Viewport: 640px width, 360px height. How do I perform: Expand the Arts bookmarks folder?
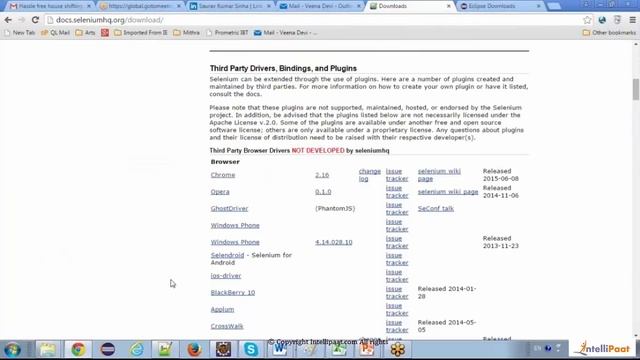[85, 32]
